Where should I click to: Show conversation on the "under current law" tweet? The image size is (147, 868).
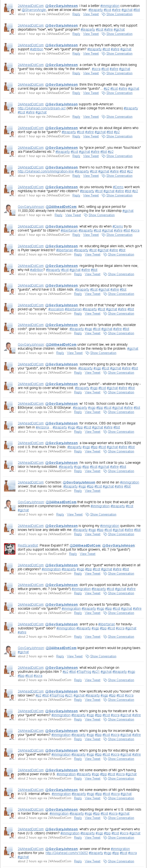(103, 353)
